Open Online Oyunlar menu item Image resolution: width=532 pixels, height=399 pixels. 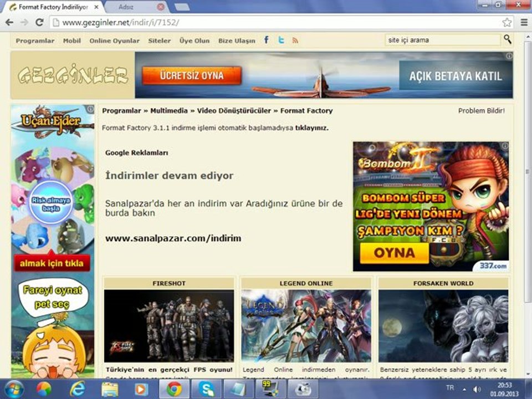(114, 40)
